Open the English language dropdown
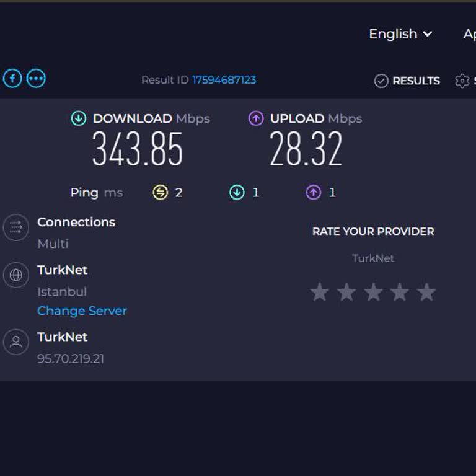This screenshot has height=476, width=476. coord(400,33)
